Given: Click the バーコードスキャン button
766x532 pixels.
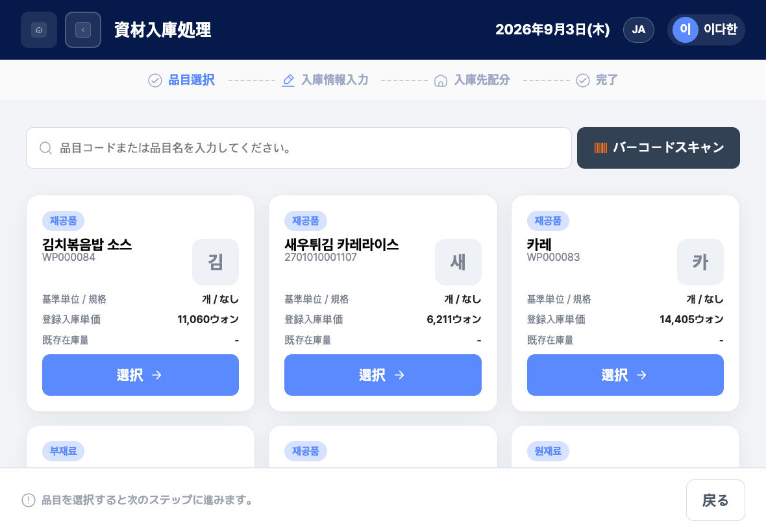Looking at the screenshot, I should click(658, 148).
